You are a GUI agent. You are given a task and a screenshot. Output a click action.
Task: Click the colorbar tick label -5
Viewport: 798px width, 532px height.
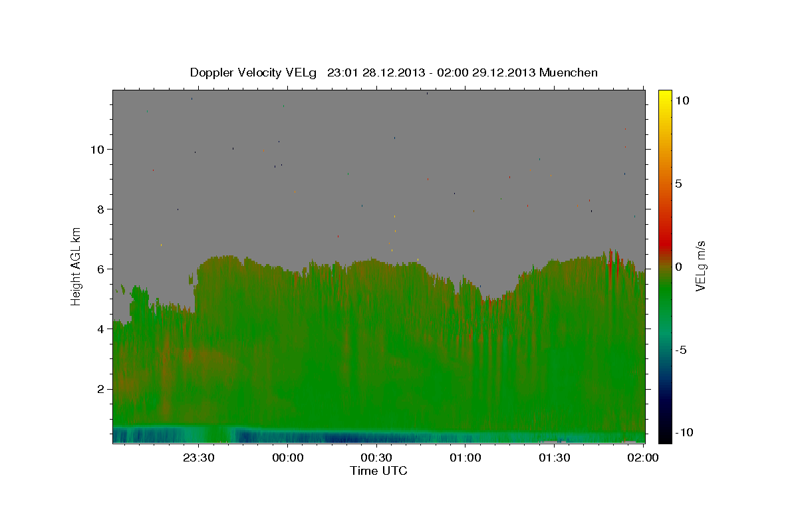pos(681,350)
